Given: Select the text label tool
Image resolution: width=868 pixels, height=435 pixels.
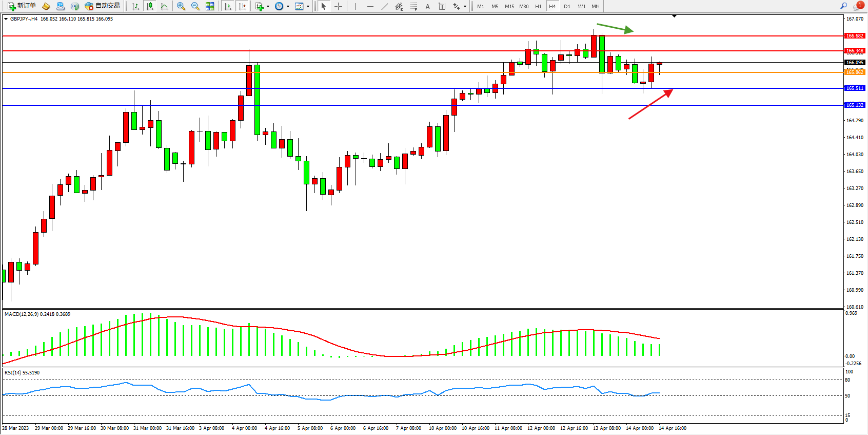Looking at the screenshot, I should click(442, 6).
